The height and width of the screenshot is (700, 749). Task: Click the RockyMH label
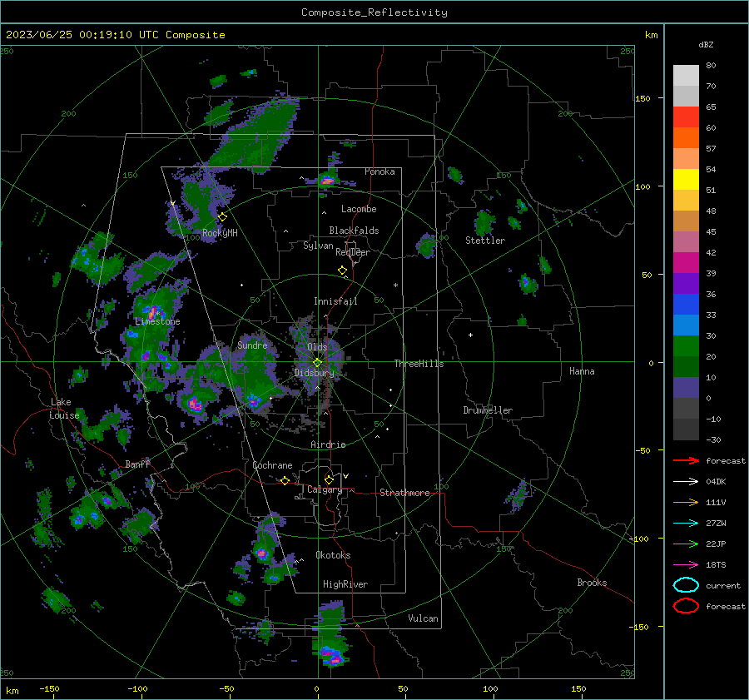coord(220,233)
